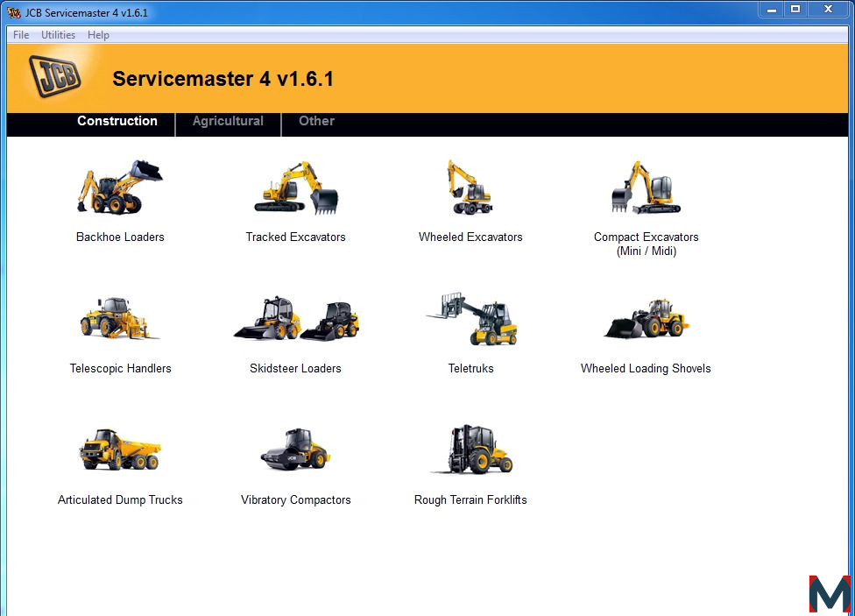Click the Teletruks text label

pos(471,368)
